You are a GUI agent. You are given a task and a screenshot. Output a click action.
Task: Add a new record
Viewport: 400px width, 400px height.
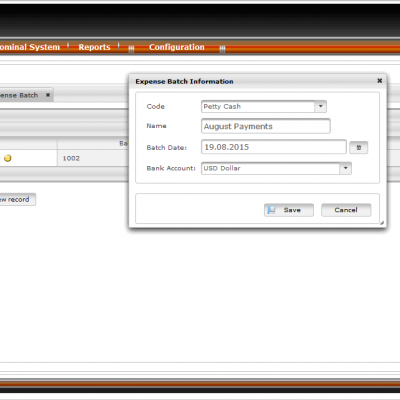pos(17,199)
